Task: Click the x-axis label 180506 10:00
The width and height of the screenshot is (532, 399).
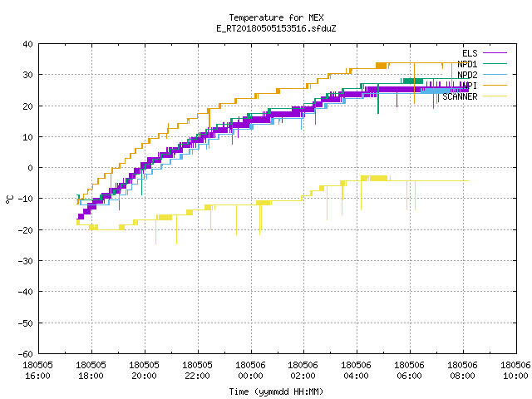Action: (x=515, y=371)
